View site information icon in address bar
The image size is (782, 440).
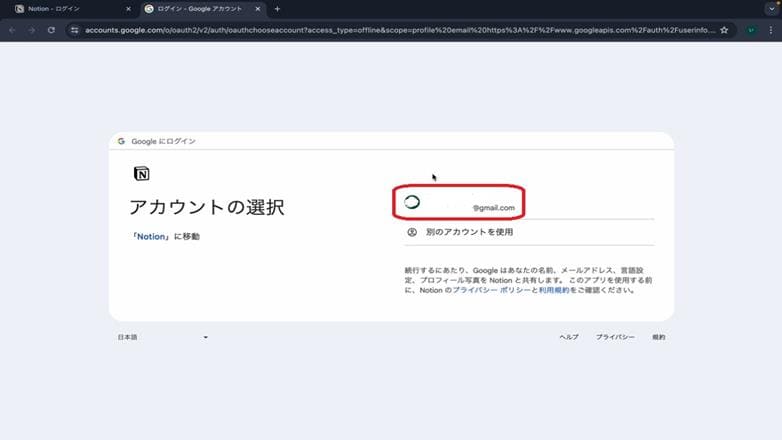[74, 30]
